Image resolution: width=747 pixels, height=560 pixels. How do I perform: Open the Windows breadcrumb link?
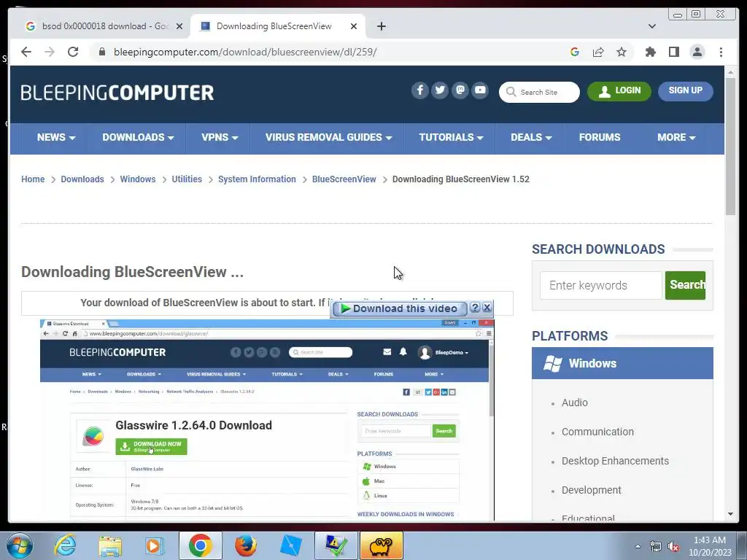coord(138,179)
